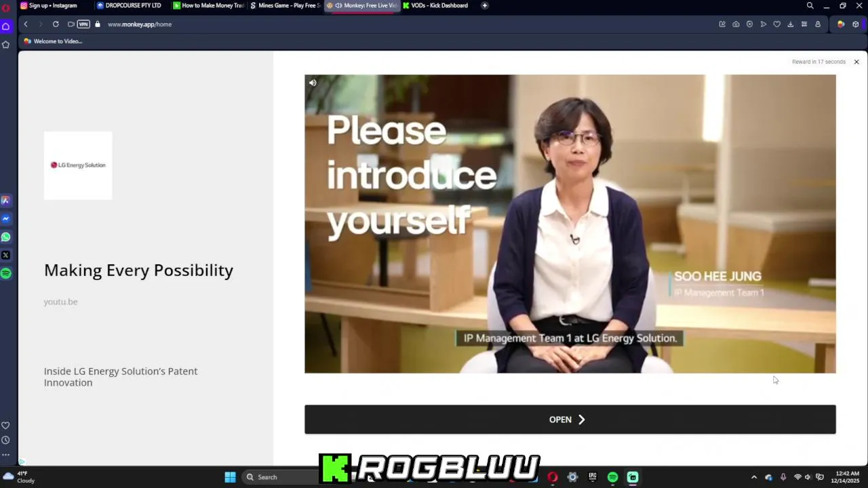868x488 pixels.
Task: Open the 'Welcome to Video...' bookmark
Action: (x=53, y=41)
